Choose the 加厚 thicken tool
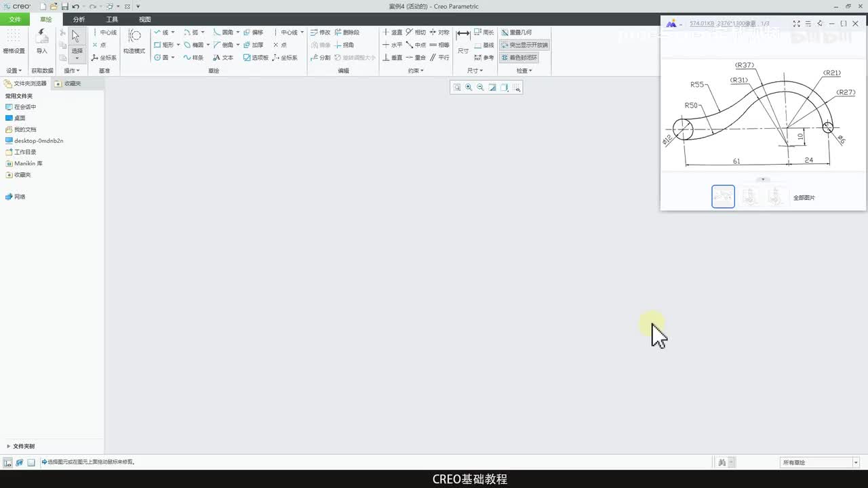The width and height of the screenshot is (868, 488). [253, 45]
